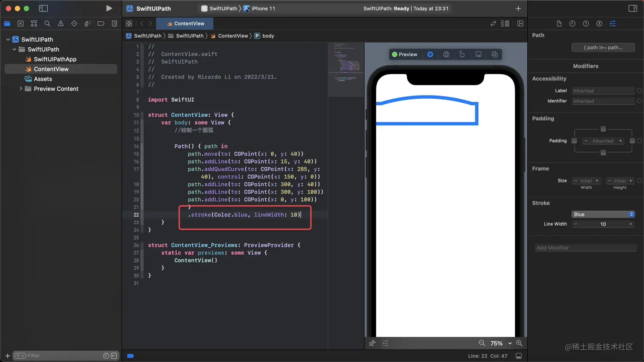
Task: Go back in editor history
Action: tap(142, 23)
